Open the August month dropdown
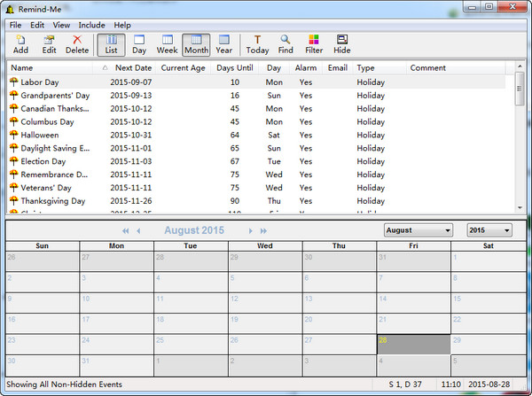Image resolution: width=532 pixels, height=396 pixels. click(419, 230)
